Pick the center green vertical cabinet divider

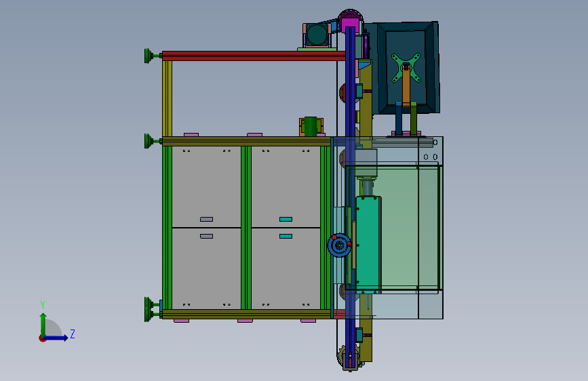[246, 228]
